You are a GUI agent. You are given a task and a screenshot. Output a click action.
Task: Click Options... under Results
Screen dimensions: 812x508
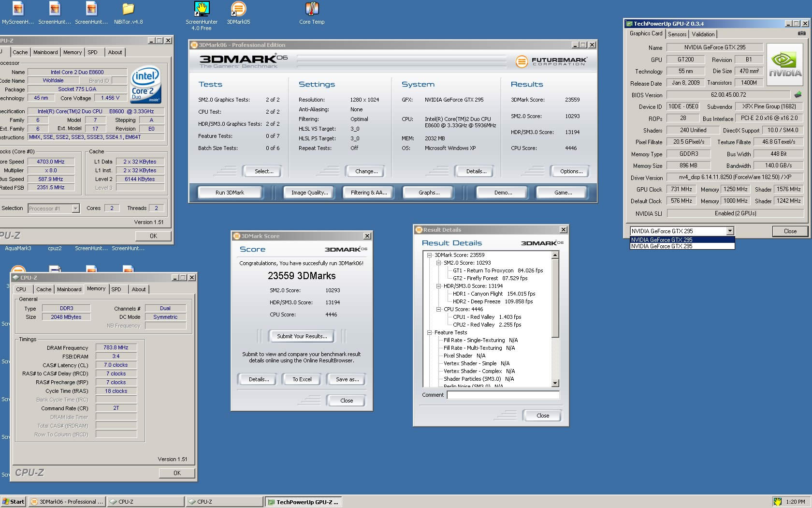[571, 171]
